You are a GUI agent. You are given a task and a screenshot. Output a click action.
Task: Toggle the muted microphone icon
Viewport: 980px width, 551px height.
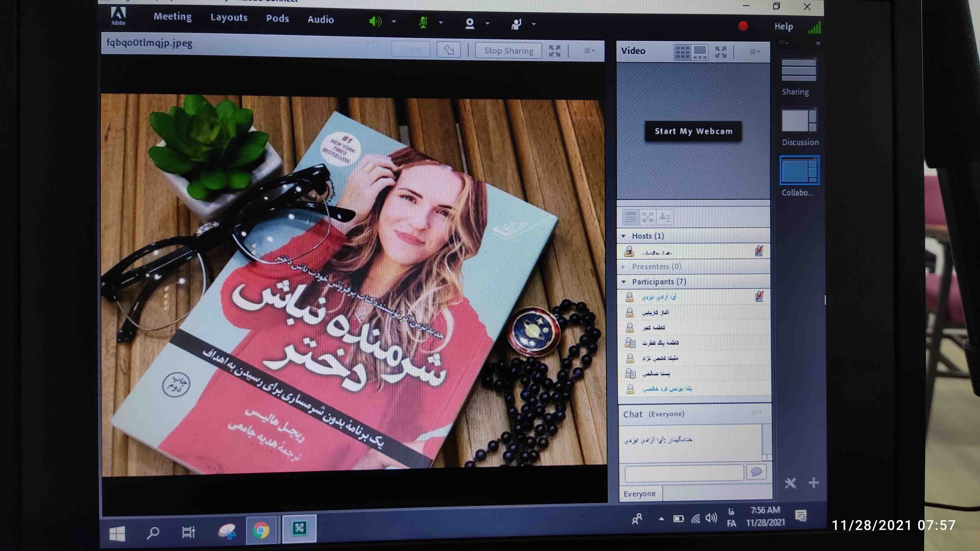423,22
